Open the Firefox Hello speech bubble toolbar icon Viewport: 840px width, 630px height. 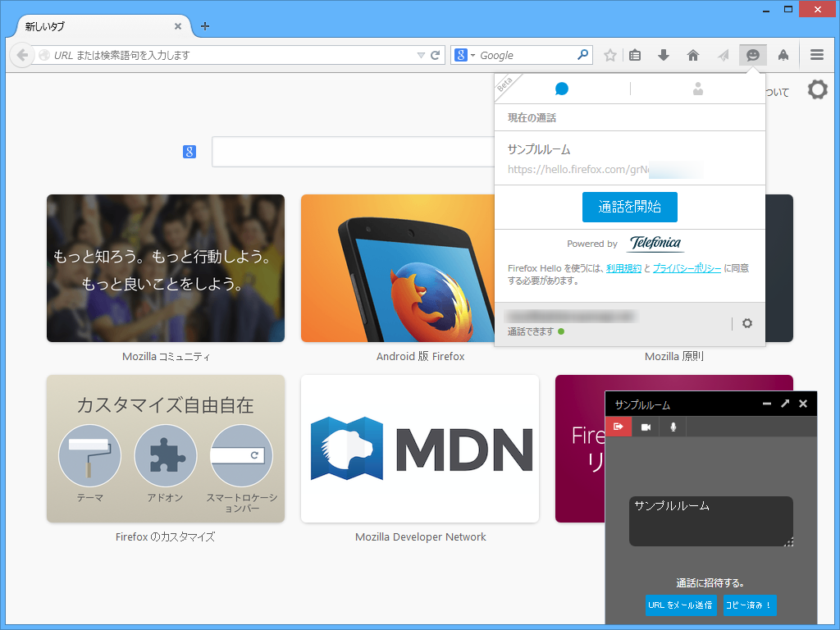tap(752, 55)
